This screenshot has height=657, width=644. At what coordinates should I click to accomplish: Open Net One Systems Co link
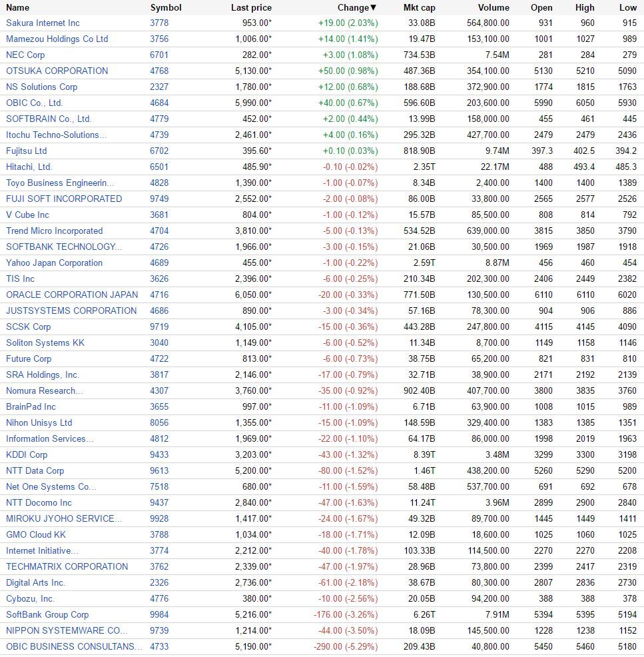[x=51, y=486]
